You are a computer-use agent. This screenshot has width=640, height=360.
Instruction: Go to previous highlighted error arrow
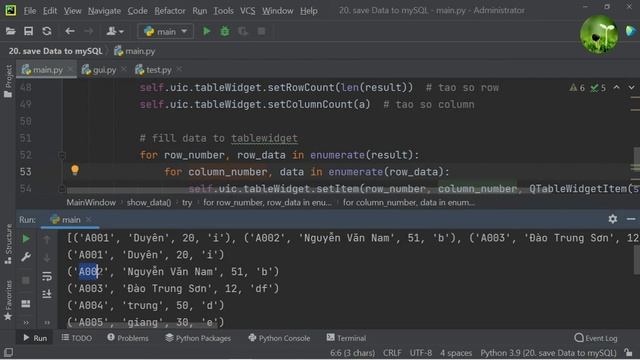click(616, 87)
